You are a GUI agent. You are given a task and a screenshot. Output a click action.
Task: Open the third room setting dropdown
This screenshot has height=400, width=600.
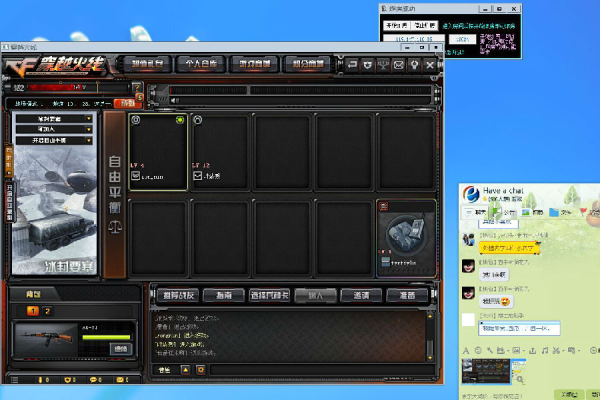click(x=54, y=140)
